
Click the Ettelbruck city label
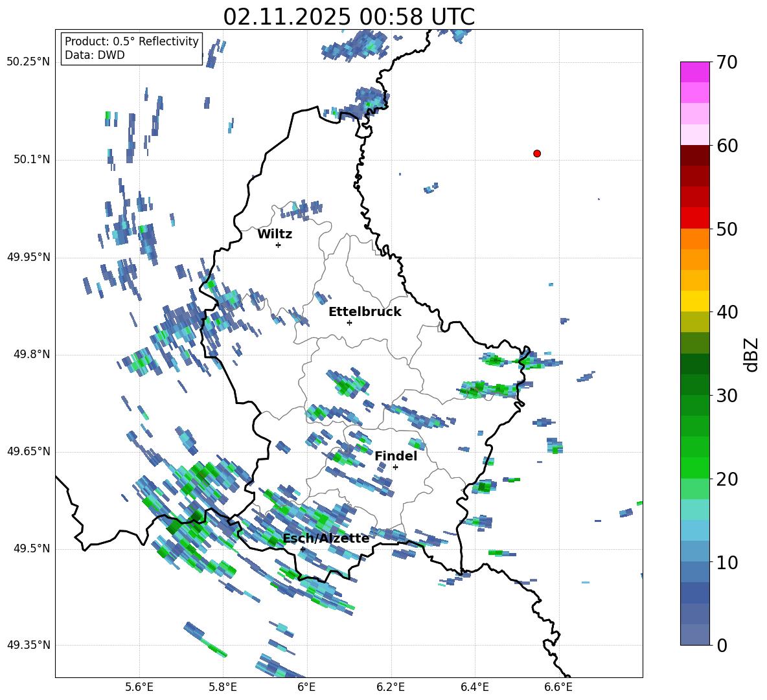click(x=365, y=312)
